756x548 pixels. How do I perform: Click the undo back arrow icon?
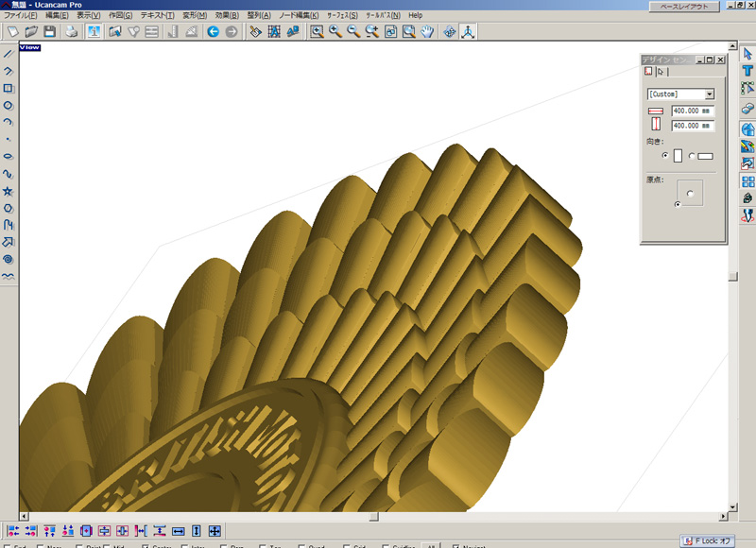click(213, 31)
